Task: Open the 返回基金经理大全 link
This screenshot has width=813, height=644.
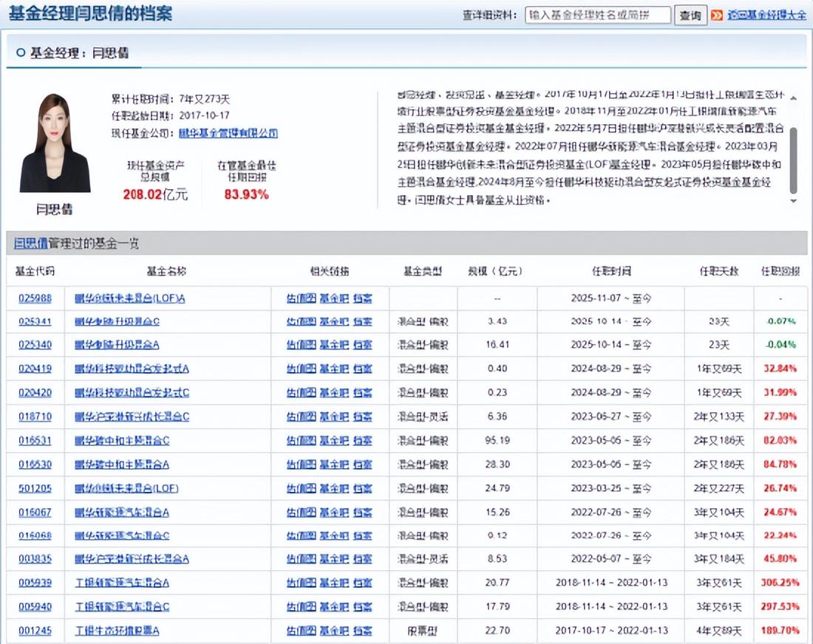Action: pyautogui.click(x=766, y=15)
